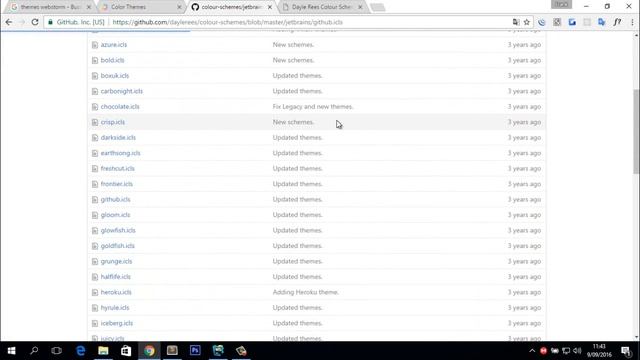Click the file icon beside iceberg.icls
This screenshot has height=360, width=640.
(x=95, y=324)
